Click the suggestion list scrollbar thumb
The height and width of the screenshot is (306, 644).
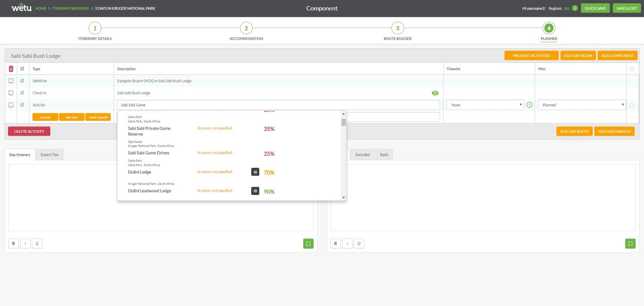click(344, 122)
